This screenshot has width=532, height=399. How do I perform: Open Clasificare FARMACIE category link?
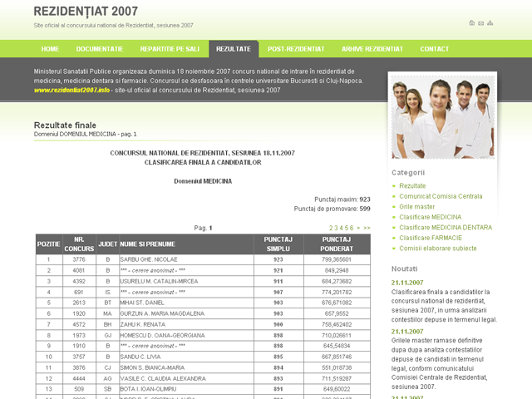pos(430,238)
